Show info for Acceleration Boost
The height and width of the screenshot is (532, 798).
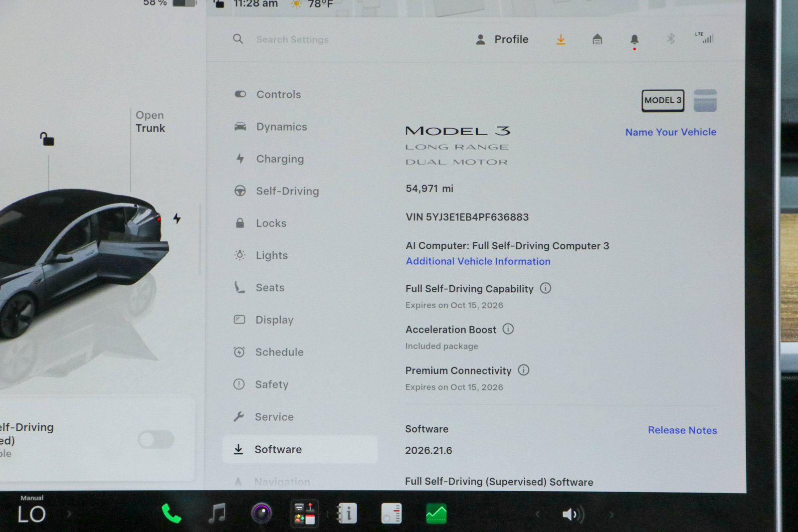click(508, 329)
